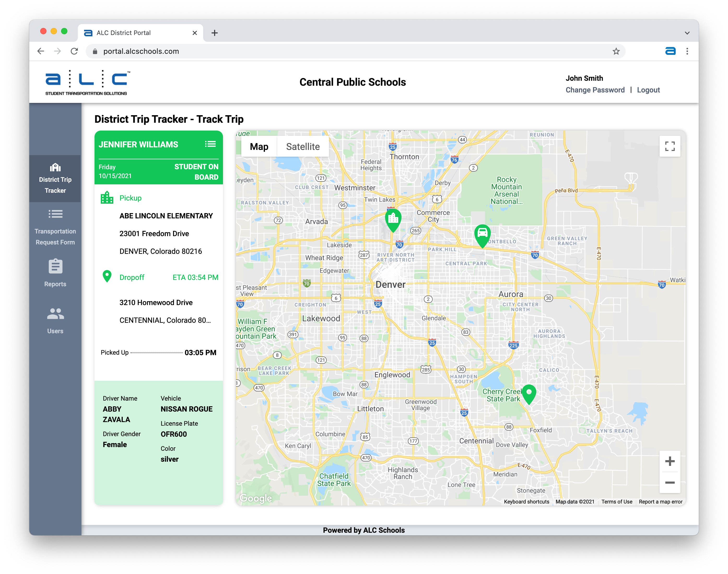Switch to Map view tab
Screen dimensions: 728x574
pos(258,147)
